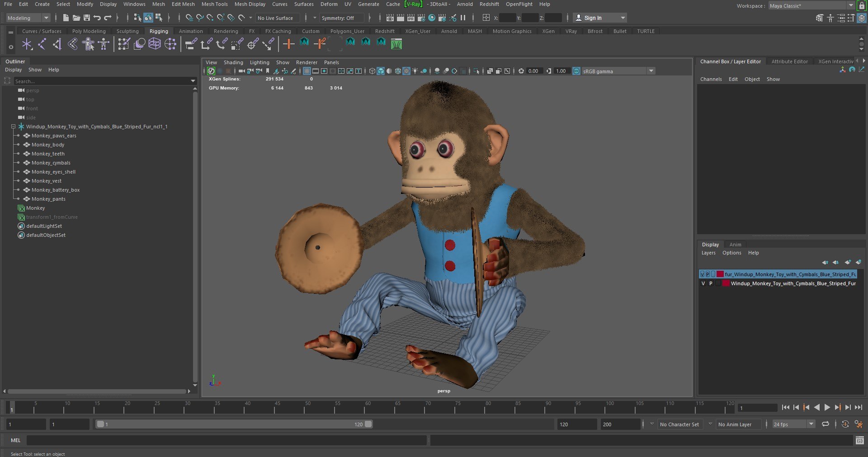The height and width of the screenshot is (457, 868).
Task: Open the Symmetry: Off setting
Action: (x=342, y=18)
